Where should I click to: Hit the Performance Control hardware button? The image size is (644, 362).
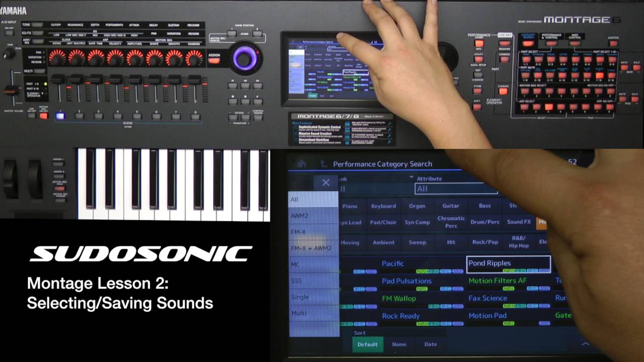coord(551,44)
